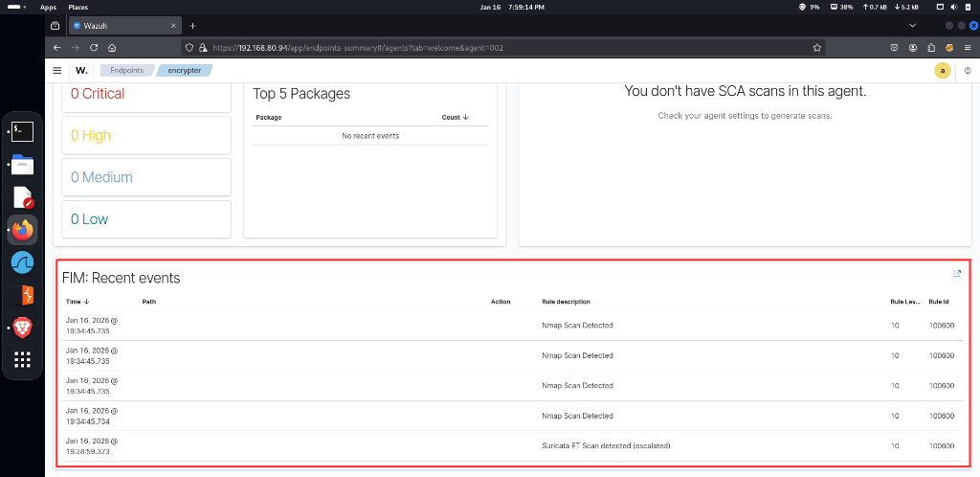The width and height of the screenshot is (980, 477).
Task: Select the encrypter breadcrumb
Action: tap(185, 71)
